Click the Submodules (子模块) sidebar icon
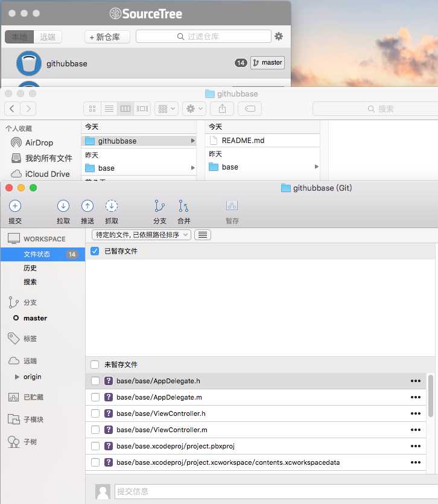Image resolution: width=438 pixels, height=504 pixels. coord(13,419)
